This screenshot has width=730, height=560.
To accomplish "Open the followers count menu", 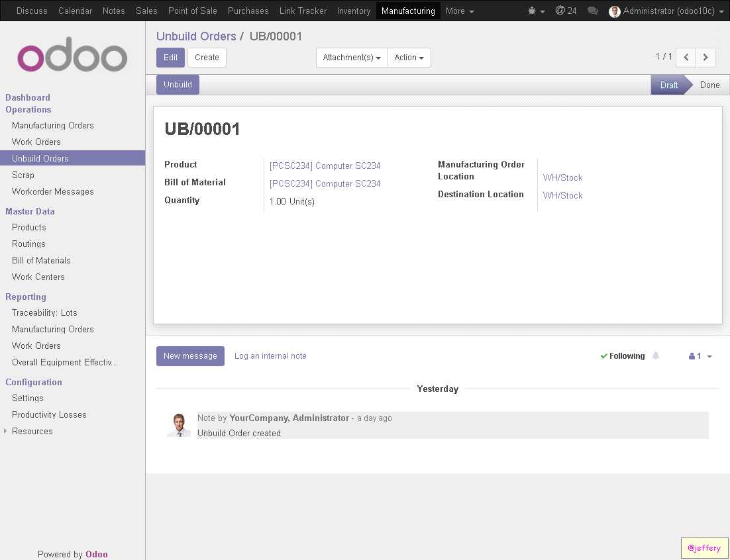I will point(700,356).
